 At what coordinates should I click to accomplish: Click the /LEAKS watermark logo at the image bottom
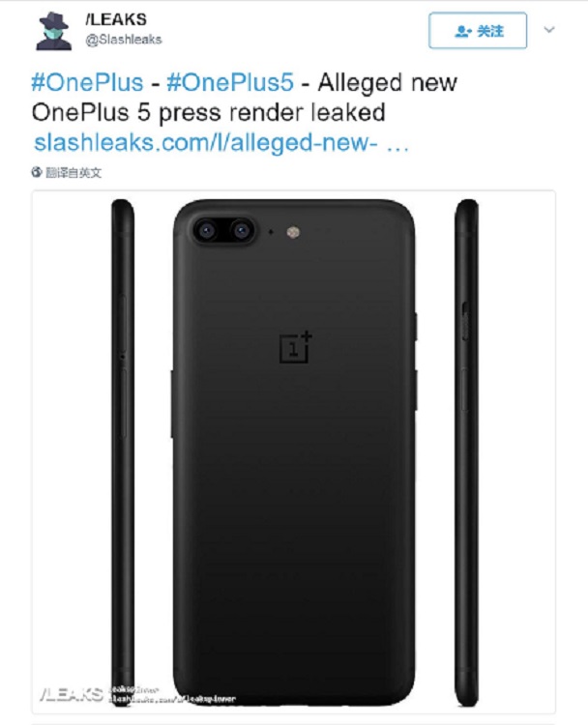pyautogui.click(x=70, y=694)
